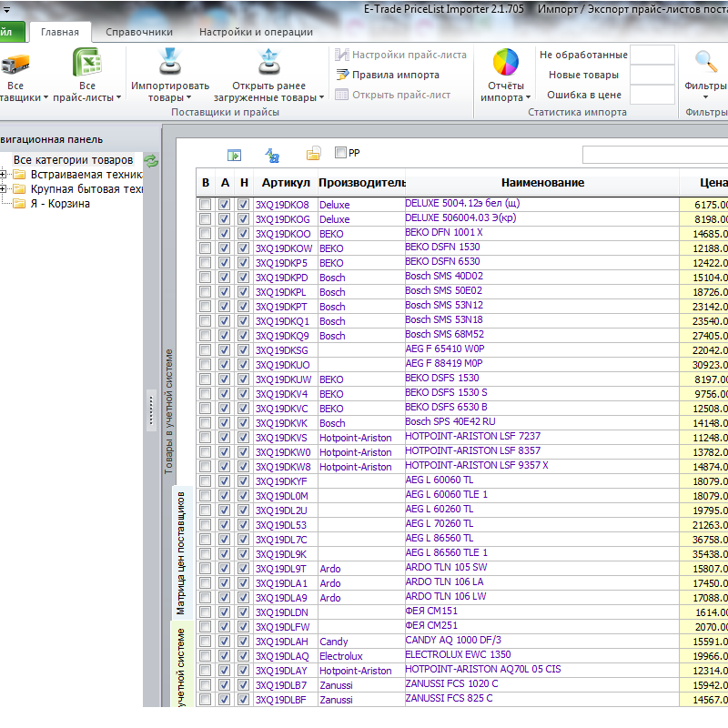
Task: Click the truck icon for all suppliers
Action: coord(15,64)
